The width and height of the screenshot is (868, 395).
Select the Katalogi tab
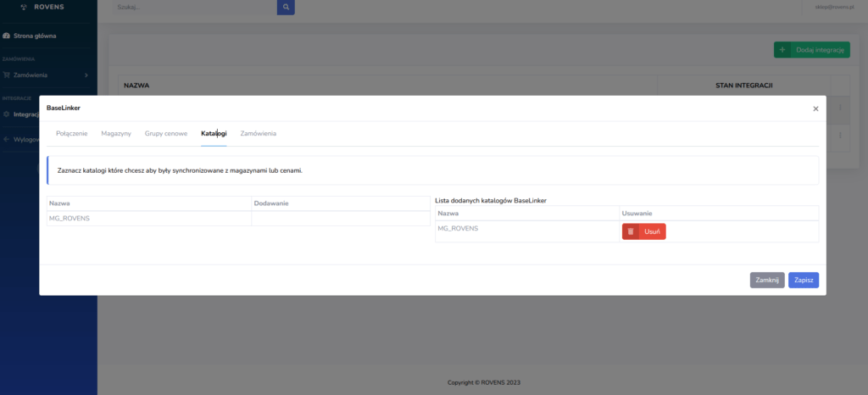click(x=214, y=133)
